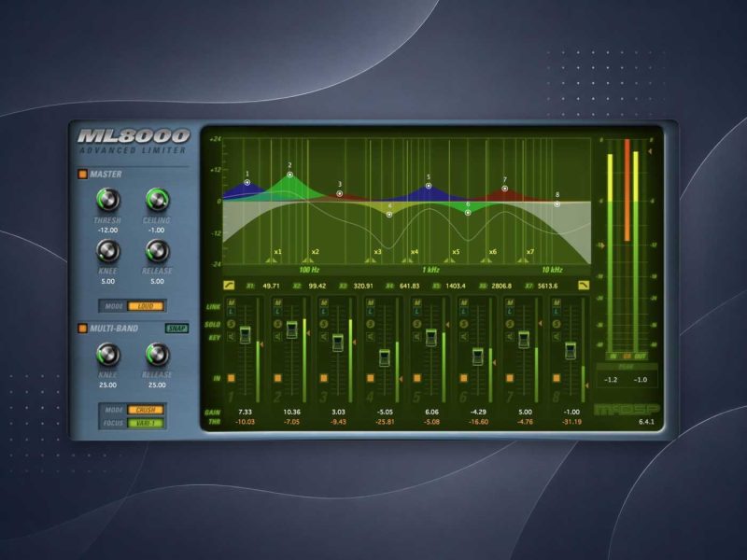Viewport: 747px width, 560px height.
Task: Click the x1 crossover marker on the graph
Action: 271,260
